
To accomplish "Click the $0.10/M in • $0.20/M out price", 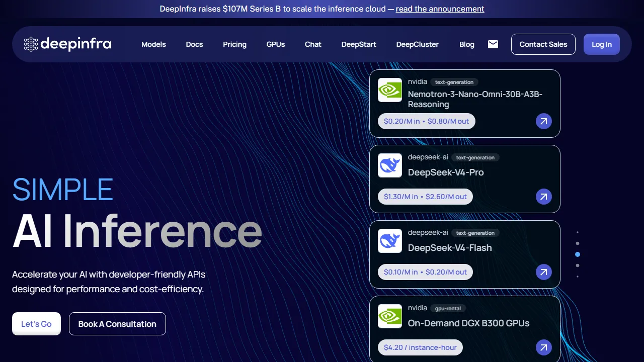I will 426,272.
